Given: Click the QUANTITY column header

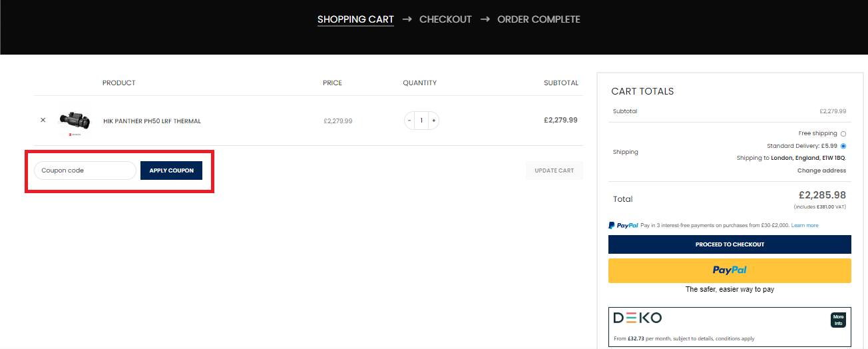Looking at the screenshot, I should (x=419, y=83).
